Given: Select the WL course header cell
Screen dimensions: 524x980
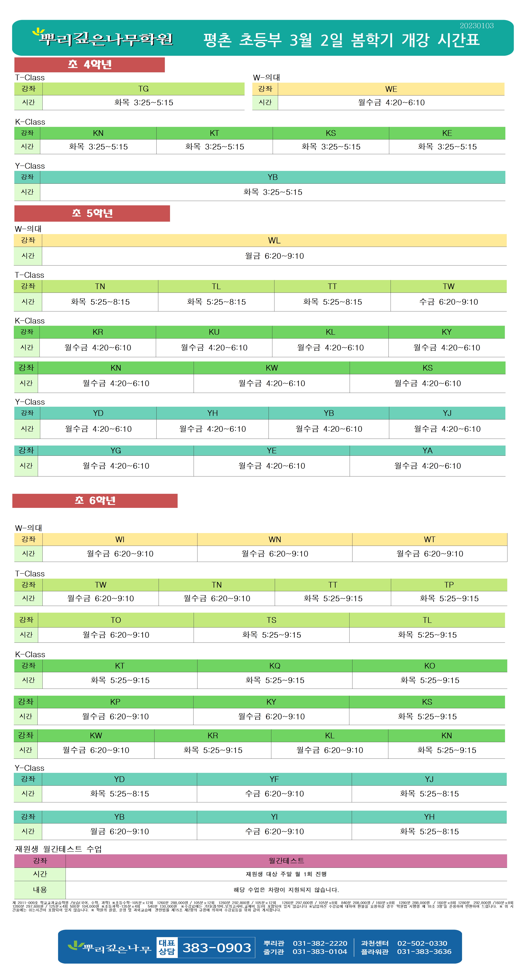Looking at the screenshot, I should (274, 240).
